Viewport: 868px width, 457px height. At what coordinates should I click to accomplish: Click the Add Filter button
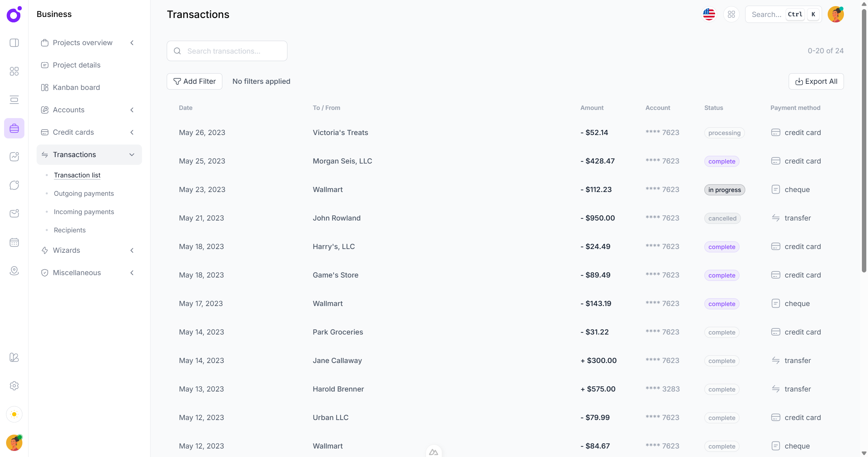coord(194,81)
